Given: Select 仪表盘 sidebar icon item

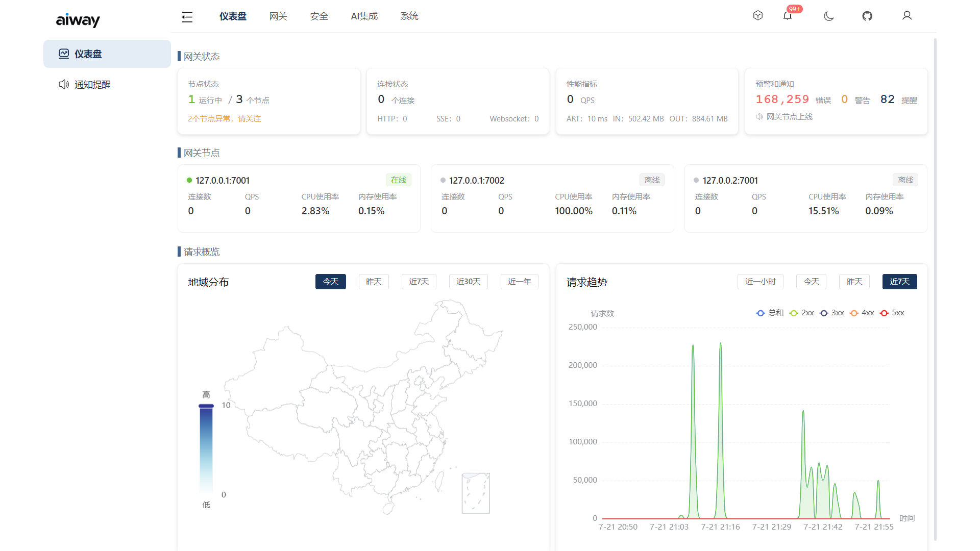Looking at the screenshot, I should (x=107, y=54).
